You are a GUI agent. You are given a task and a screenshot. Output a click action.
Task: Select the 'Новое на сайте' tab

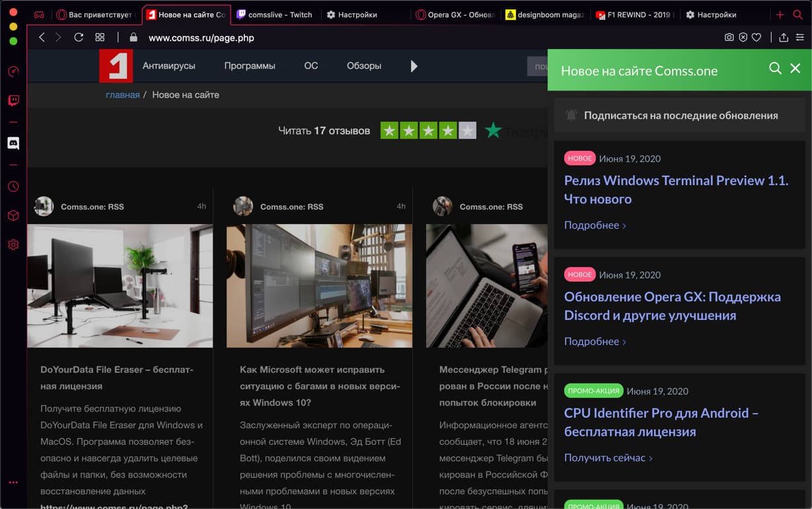click(186, 15)
